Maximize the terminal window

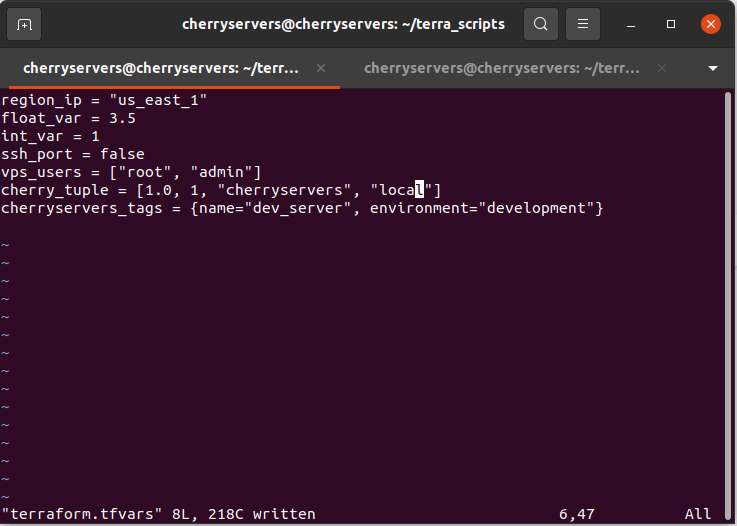click(671, 24)
